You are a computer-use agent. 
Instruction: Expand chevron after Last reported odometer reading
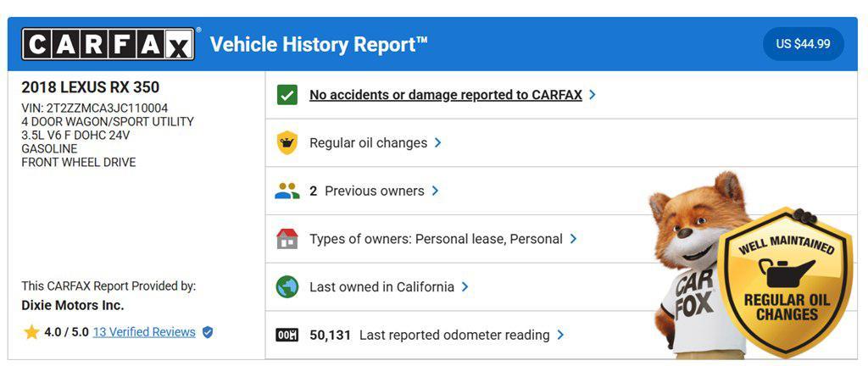pyautogui.click(x=561, y=335)
